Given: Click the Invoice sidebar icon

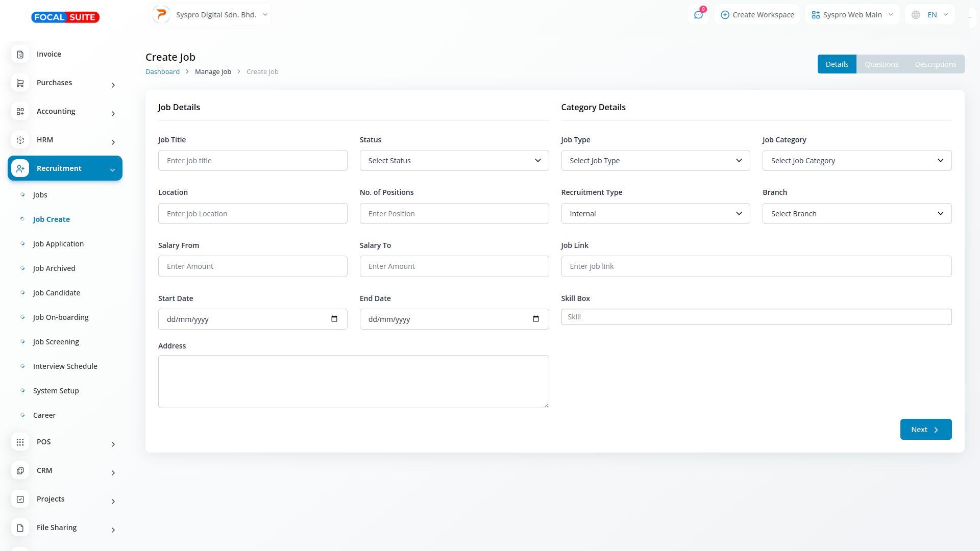Looking at the screenshot, I should click(20, 54).
